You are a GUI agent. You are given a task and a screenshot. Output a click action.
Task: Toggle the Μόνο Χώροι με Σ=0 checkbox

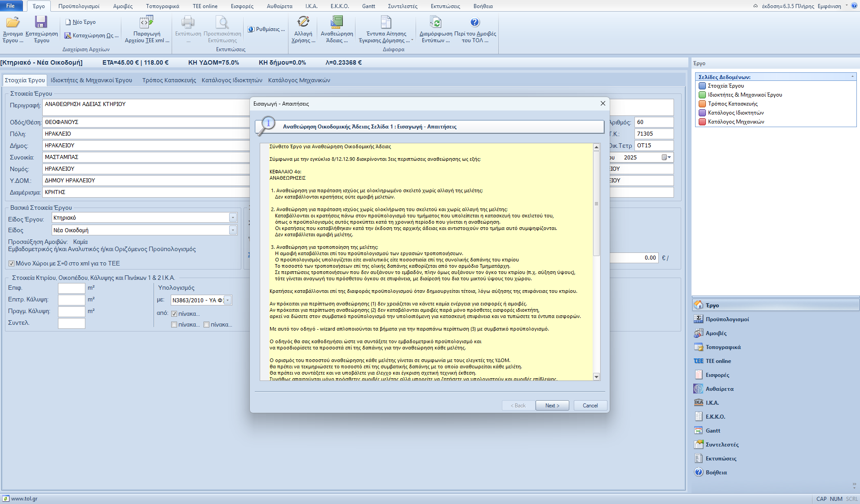click(12, 264)
